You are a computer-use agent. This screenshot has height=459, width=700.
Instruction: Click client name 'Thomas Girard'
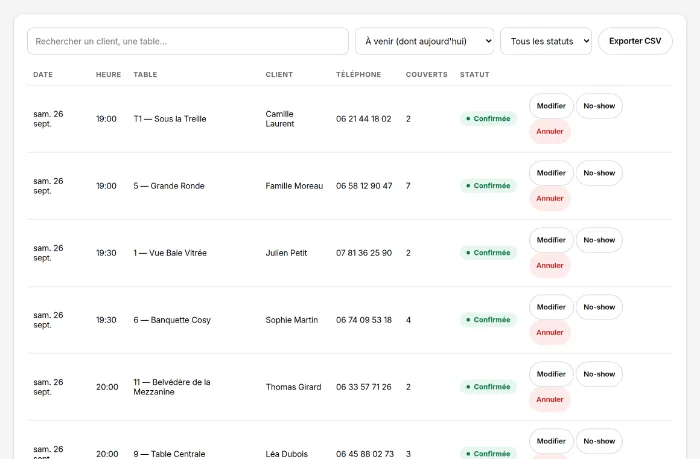click(293, 387)
